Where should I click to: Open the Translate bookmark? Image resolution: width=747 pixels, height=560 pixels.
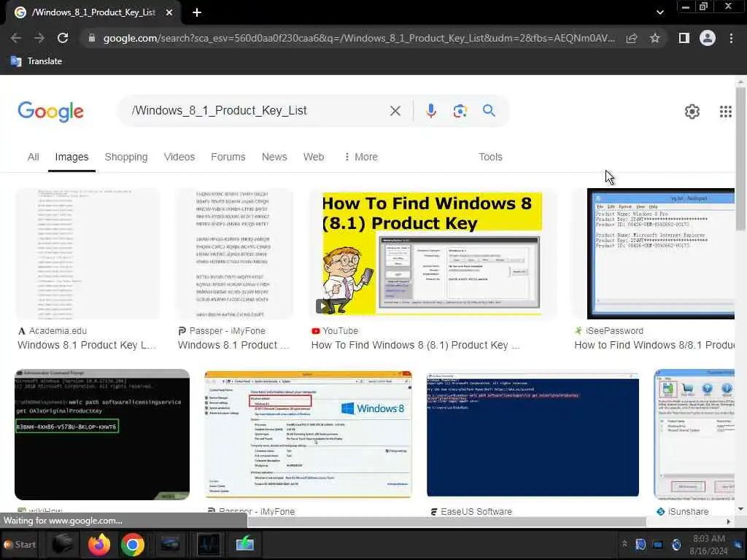(36, 61)
